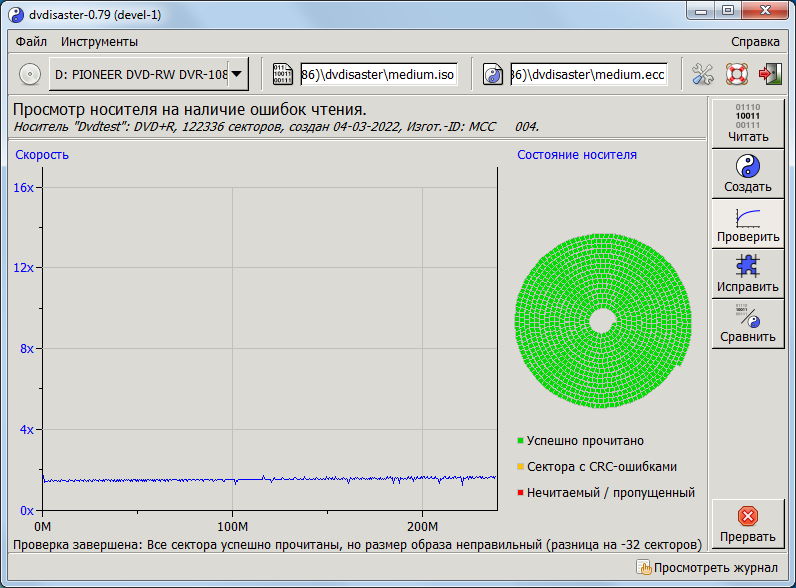Open image file chooser icon
796x588 pixels.
[x=283, y=74]
